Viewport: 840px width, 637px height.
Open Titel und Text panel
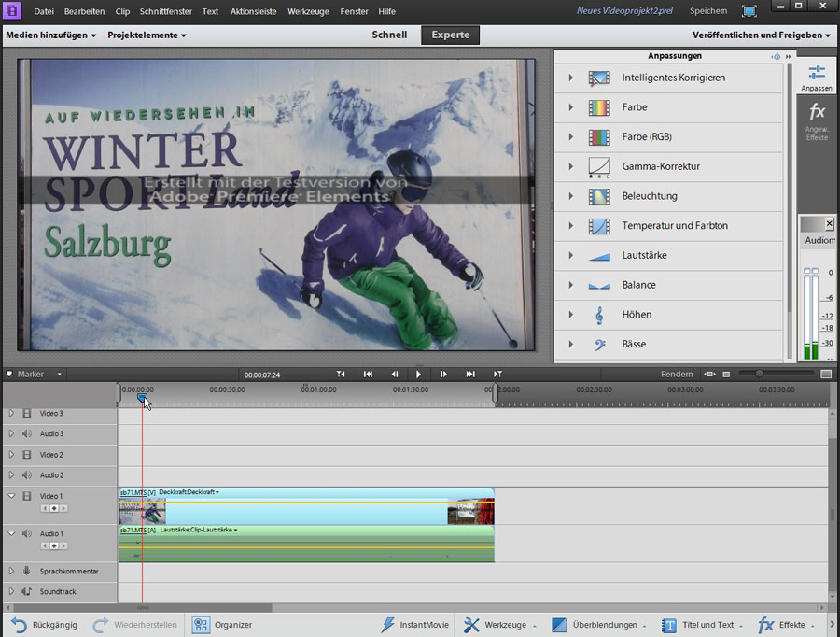(x=702, y=625)
